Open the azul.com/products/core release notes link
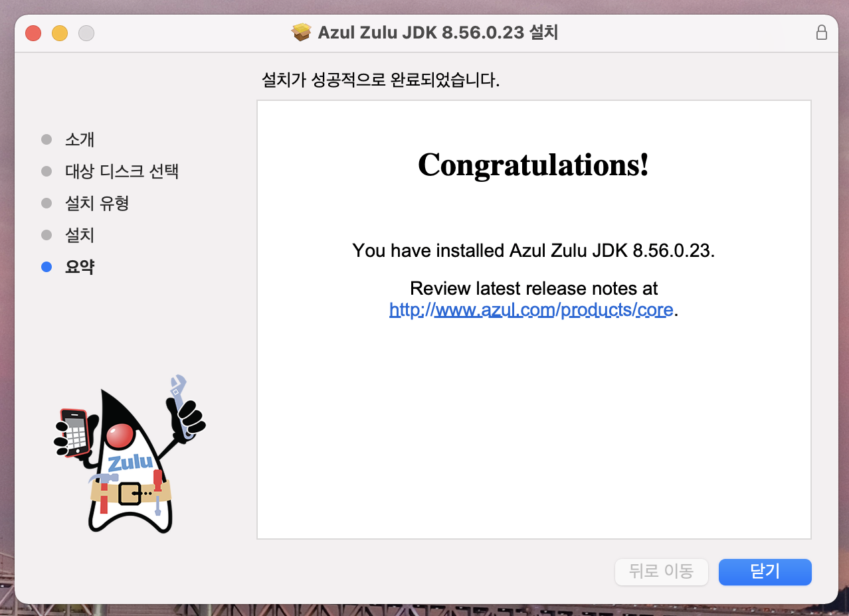The height and width of the screenshot is (616, 849). pyautogui.click(x=531, y=310)
